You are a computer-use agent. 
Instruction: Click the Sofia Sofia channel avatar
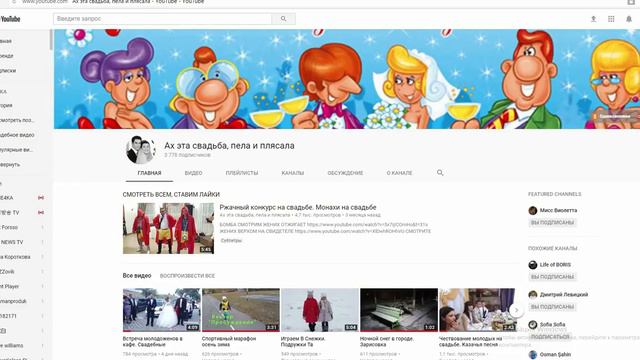tap(533, 325)
